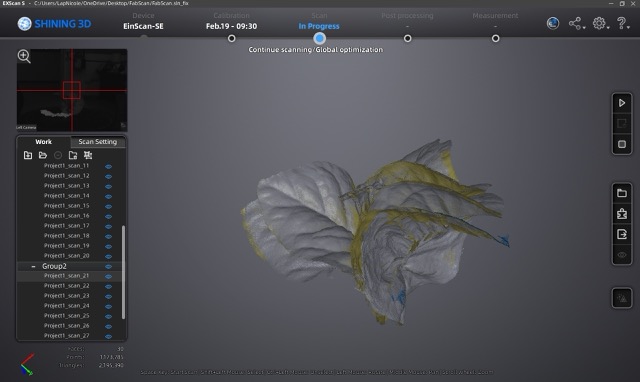Screen dimensions: 640x382
Task: Select the Group2 row
Action: click(69, 266)
